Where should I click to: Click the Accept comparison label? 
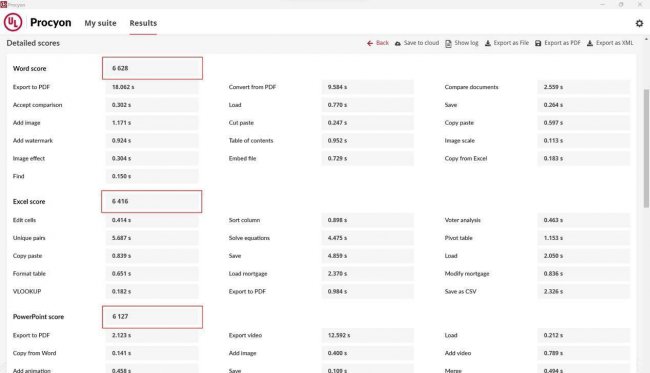point(37,105)
